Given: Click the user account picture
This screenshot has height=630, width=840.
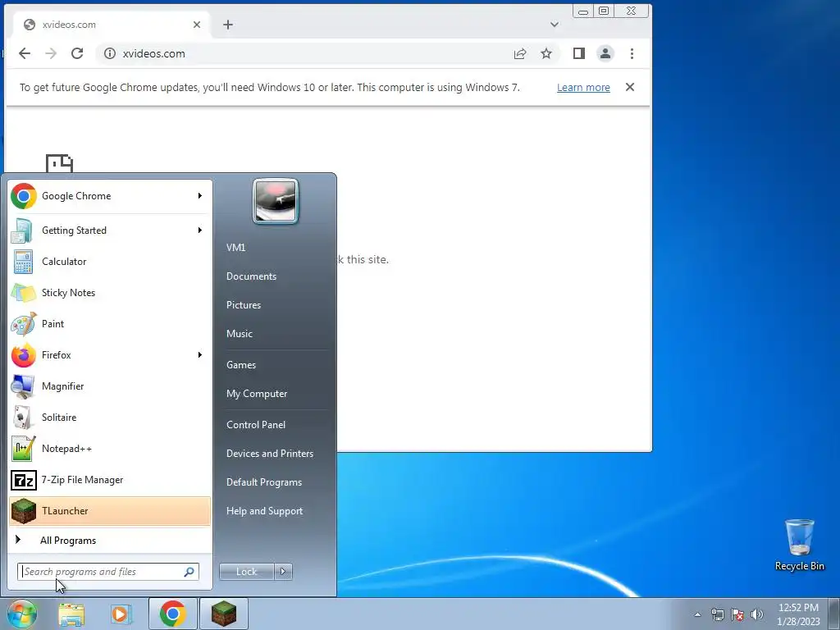Looking at the screenshot, I should click(276, 201).
